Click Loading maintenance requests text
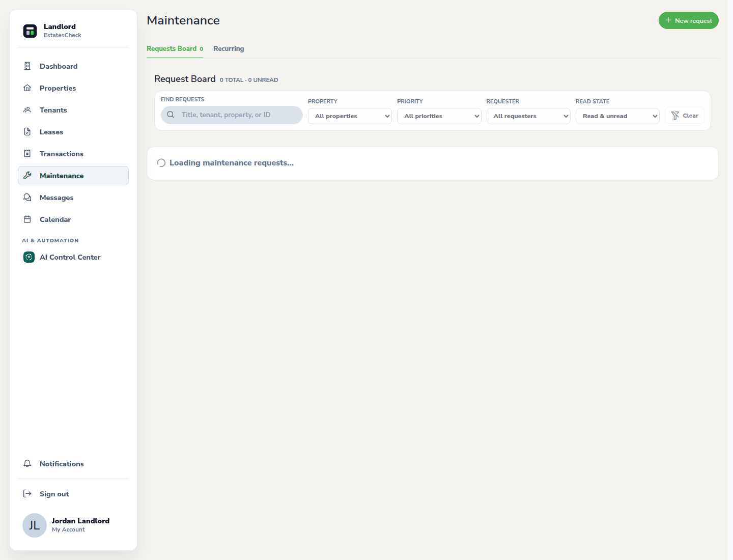The image size is (733, 560). (232, 163)
